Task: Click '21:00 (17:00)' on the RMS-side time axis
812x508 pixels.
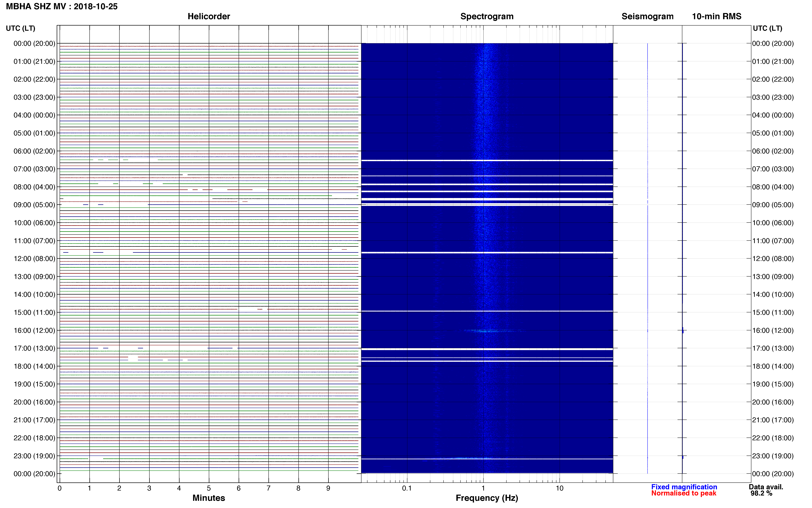Action: pyautogui.click(x=773, y=420)
